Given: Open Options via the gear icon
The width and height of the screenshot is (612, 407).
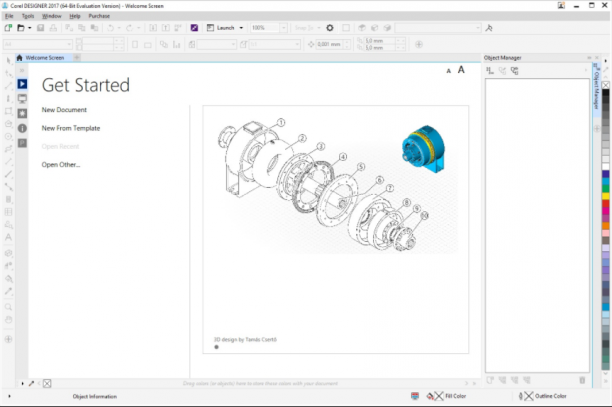Looking at the screenshot, I should point(330,28).
